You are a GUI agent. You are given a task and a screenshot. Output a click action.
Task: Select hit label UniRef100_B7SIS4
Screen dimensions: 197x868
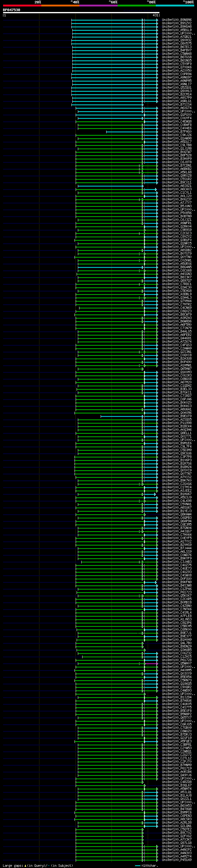pyautogui.click(x=177, y=104)
